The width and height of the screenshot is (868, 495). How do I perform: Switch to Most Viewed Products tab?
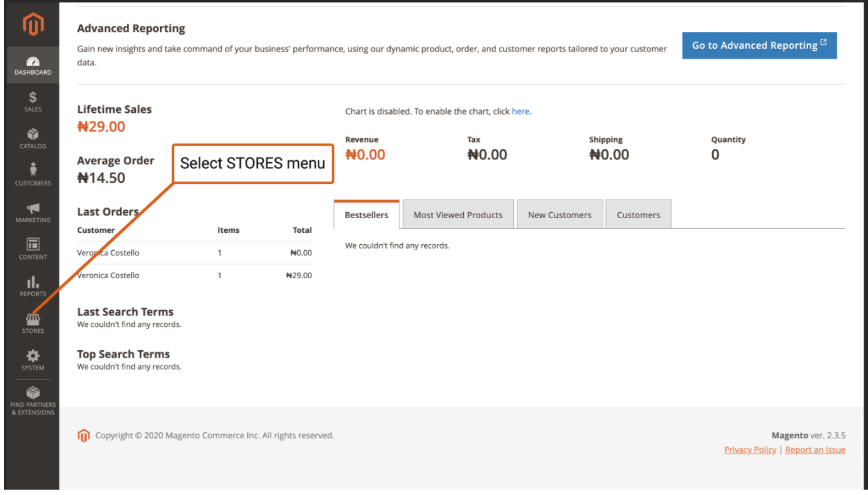[458, 215]
